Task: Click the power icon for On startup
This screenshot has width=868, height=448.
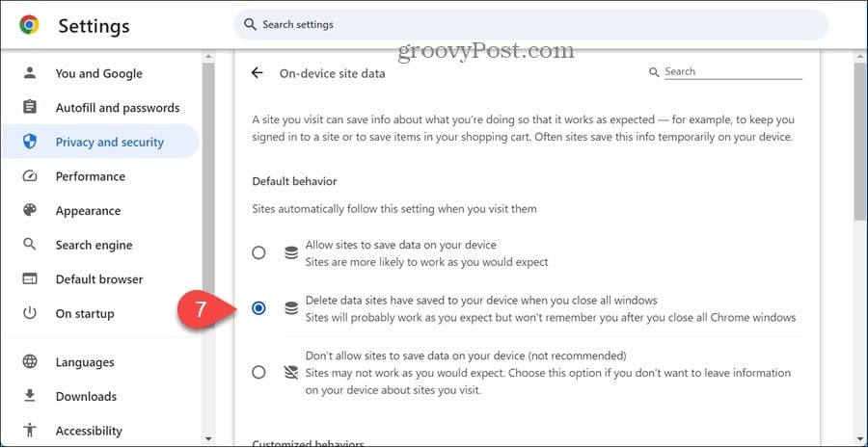Action: pyautogui.click(x=29, y=313)
